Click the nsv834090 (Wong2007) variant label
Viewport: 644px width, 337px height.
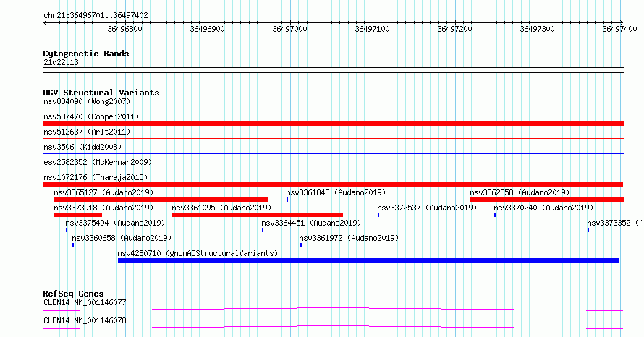(x=87, y=101)
